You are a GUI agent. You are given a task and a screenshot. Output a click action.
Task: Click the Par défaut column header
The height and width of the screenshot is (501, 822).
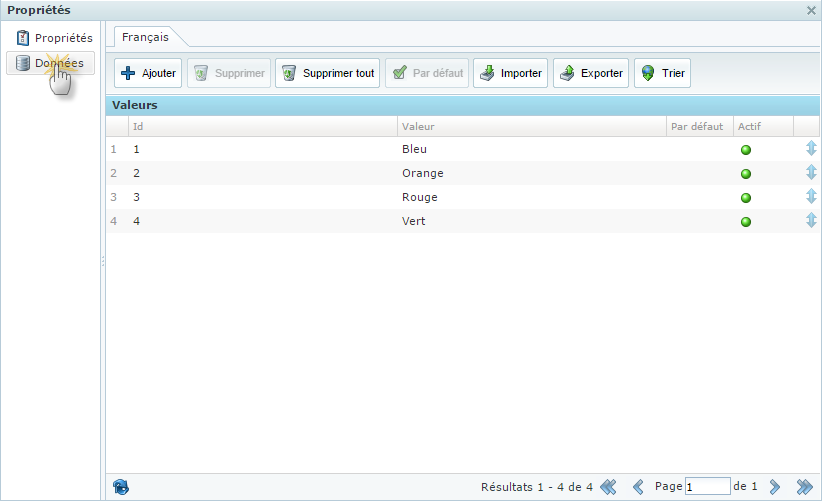699,126
